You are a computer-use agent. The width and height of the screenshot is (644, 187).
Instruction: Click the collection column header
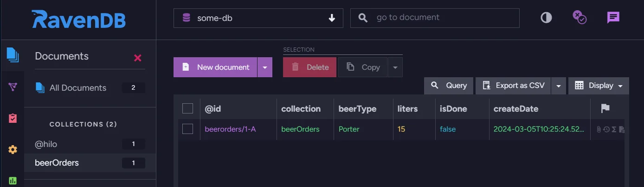coord(301,108)
